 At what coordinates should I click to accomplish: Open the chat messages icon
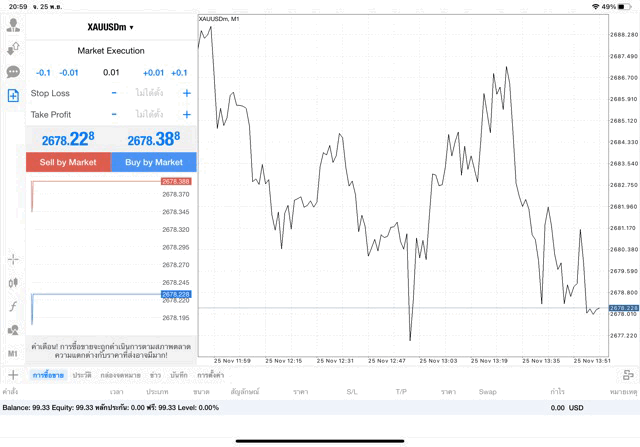pyautogui.click(x=13, y=72)
